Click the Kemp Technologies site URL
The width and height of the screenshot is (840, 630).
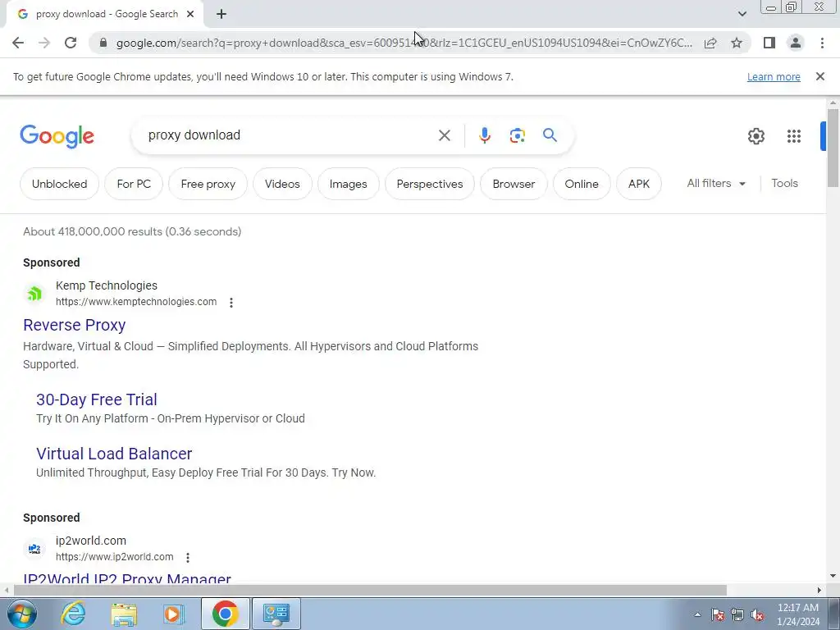(x=136, y=302)
